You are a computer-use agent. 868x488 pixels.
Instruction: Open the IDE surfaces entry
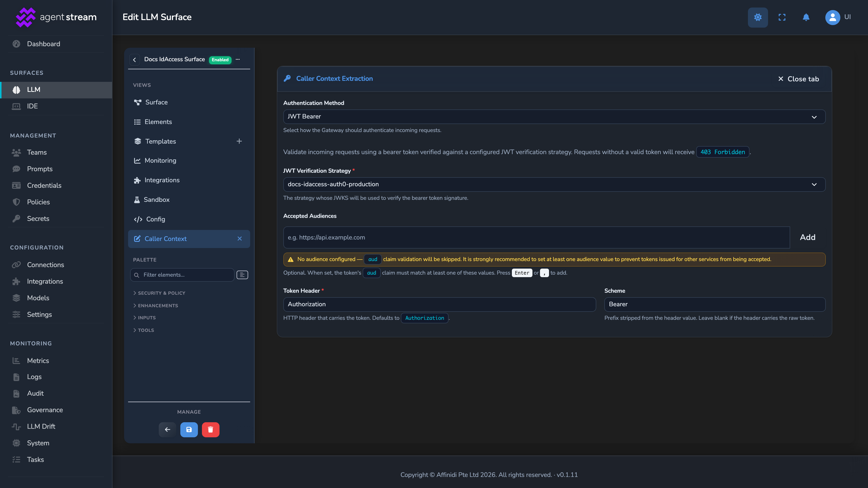coord(56,106)
